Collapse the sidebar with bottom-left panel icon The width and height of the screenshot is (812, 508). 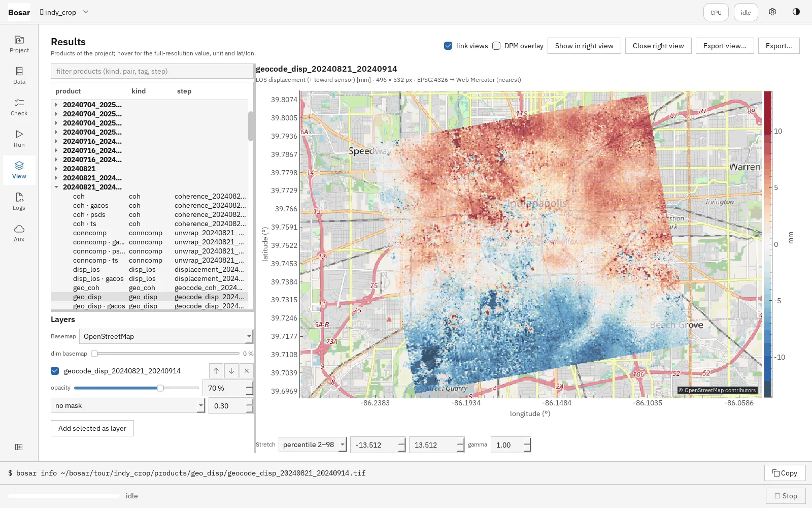(x=19, y=447)
